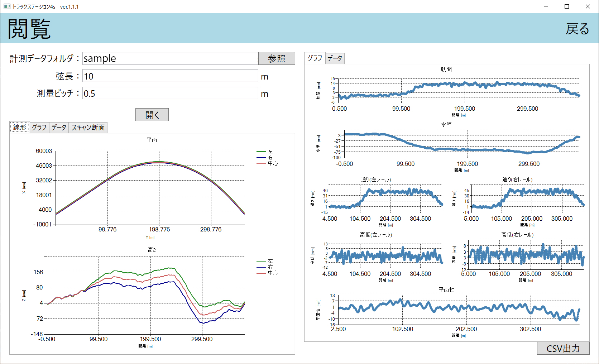Click the 通り(左レール) chart title
The image size is (599, 364).
376,179
